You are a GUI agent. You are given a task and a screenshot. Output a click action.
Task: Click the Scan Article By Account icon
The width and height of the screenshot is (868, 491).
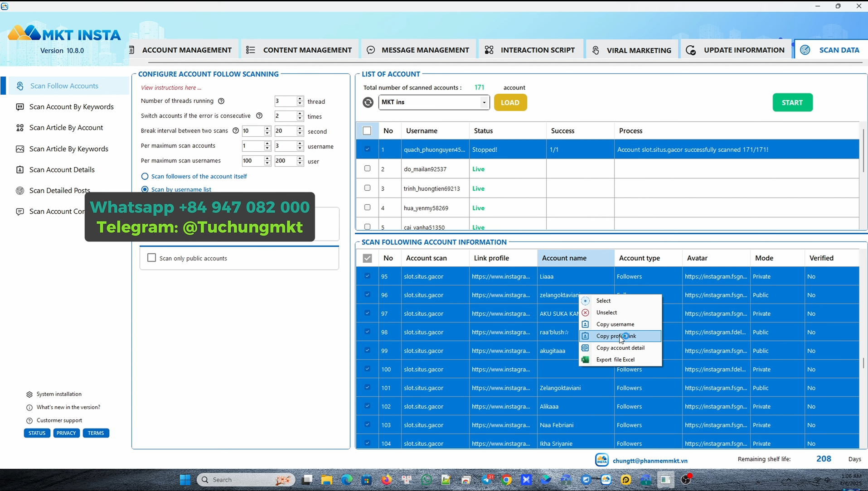(20, 128)
